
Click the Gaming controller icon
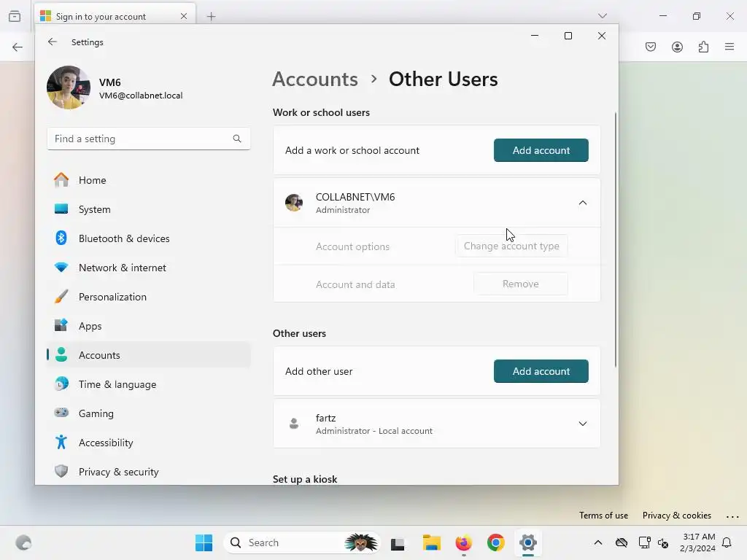coord(61,413)
